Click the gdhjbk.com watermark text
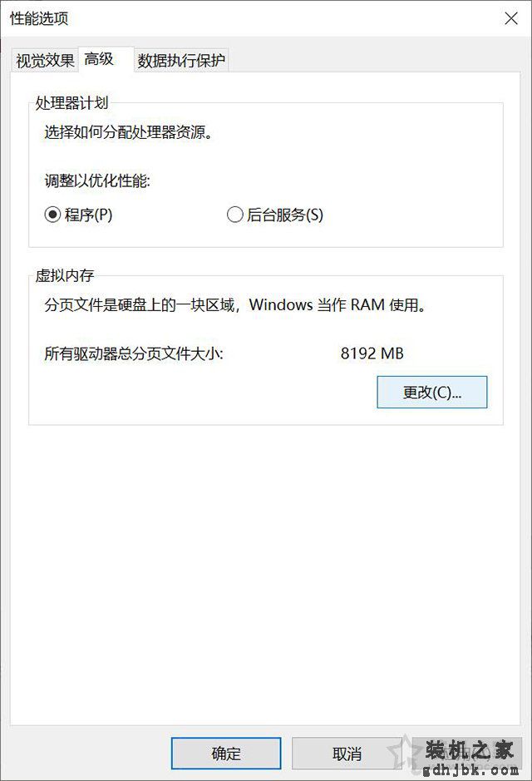The height and width of the screenshot is (781, 532). click(470, 770)
